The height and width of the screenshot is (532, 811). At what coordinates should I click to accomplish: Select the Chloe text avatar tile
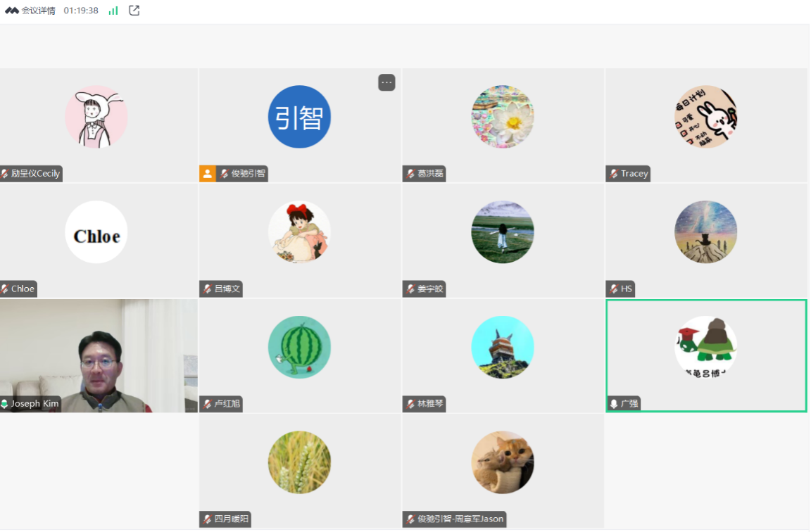(x=96, y=232)
